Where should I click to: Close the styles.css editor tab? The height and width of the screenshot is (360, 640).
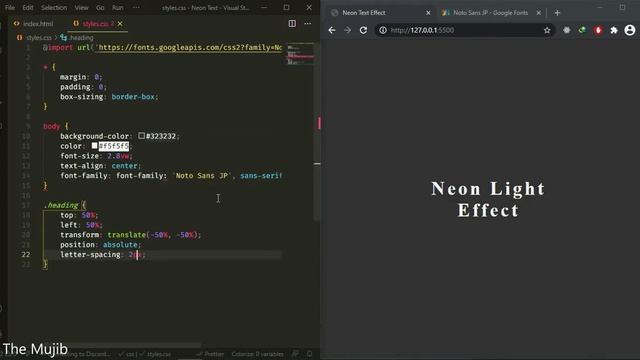click(x=120, y=24)
